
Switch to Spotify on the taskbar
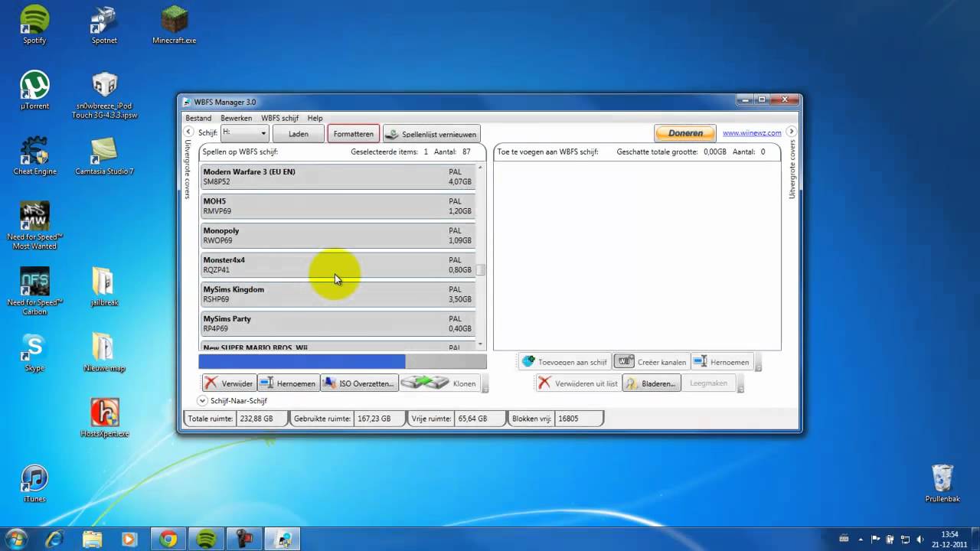[x=207, y=540]
